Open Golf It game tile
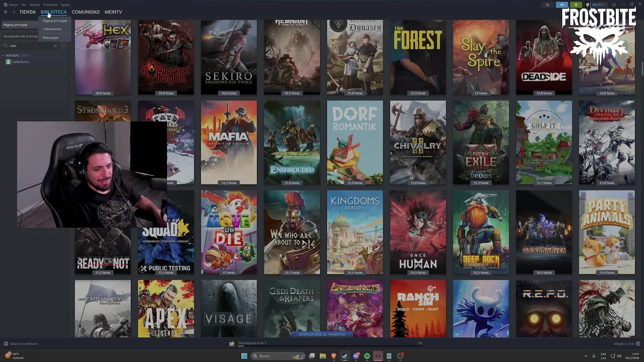 [544, 143]
